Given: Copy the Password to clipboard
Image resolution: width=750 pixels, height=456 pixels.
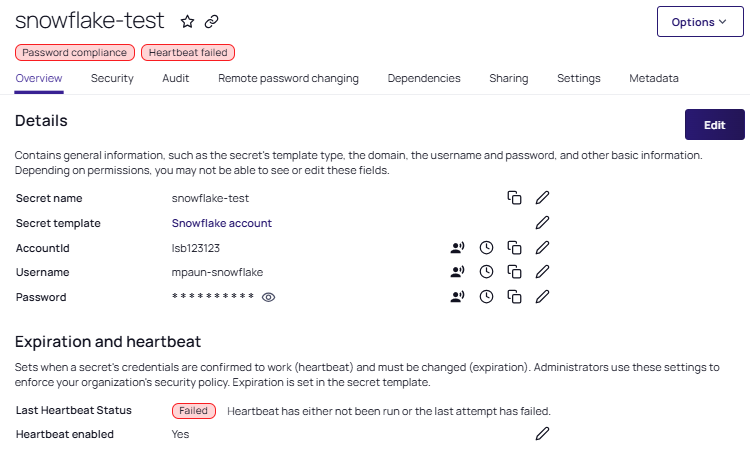Looking at the screenshot, I should point(514,296).
